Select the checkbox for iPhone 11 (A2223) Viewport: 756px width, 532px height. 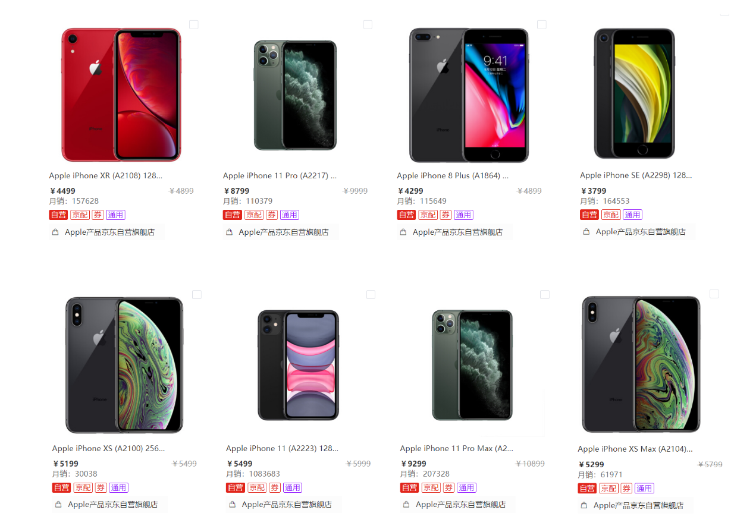pyautogui.click(x=371, y=294)
